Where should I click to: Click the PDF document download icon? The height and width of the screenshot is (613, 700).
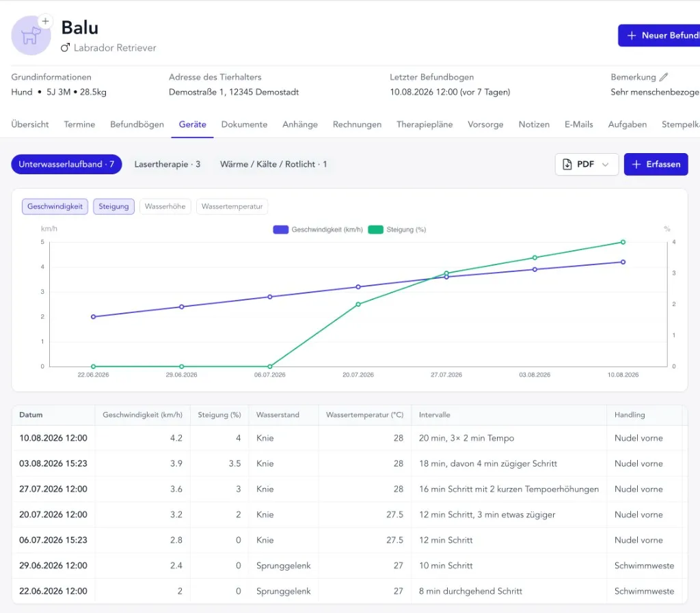[x=567, y=164]
